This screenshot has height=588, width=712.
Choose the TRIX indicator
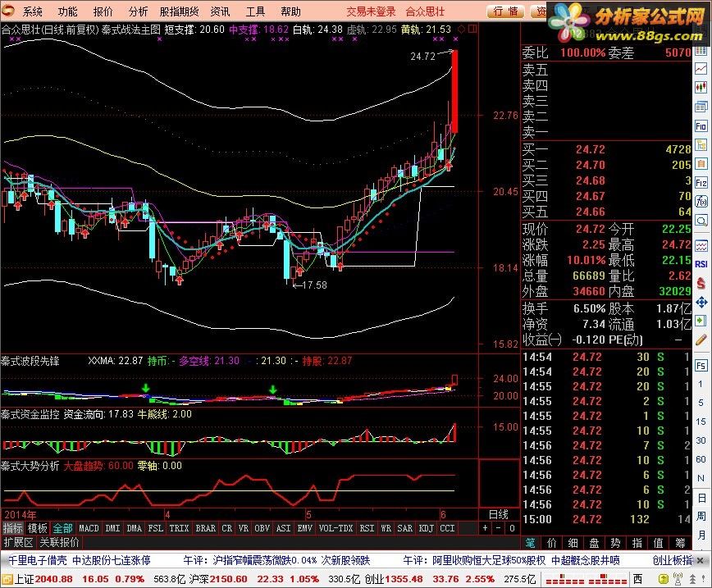179,528
